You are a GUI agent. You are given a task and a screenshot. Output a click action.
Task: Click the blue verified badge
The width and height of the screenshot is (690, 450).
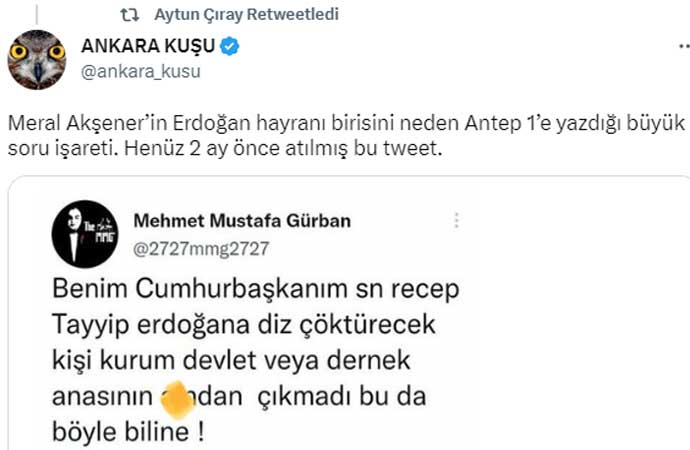pos(229,47)
